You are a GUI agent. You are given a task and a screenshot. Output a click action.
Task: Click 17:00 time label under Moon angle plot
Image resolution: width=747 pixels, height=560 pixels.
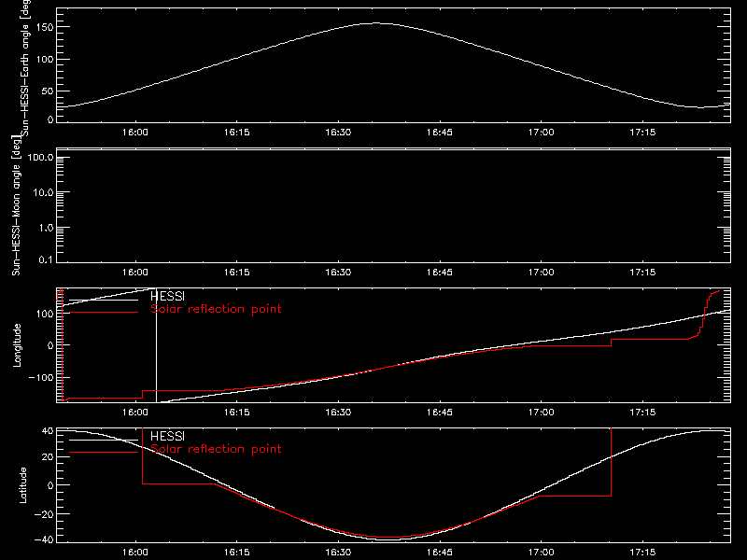tap(542, 273)
